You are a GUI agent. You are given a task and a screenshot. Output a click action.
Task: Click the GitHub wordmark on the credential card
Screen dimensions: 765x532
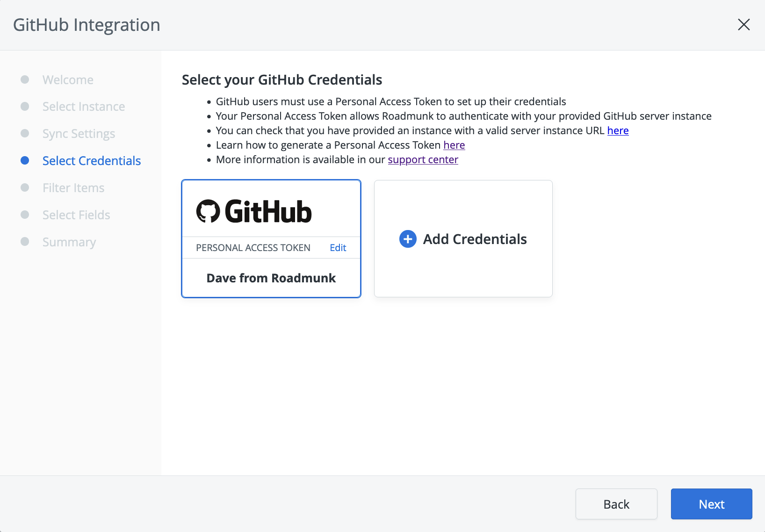268,212
